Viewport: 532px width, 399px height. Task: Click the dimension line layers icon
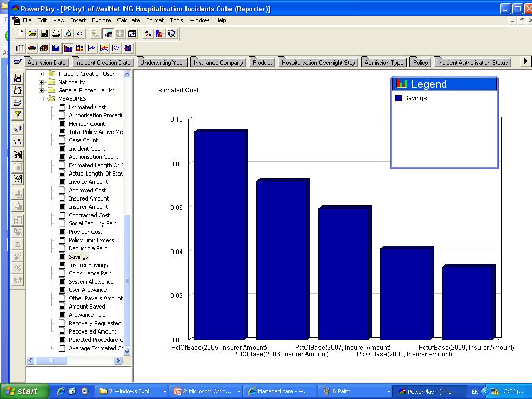tap(18, 61)
